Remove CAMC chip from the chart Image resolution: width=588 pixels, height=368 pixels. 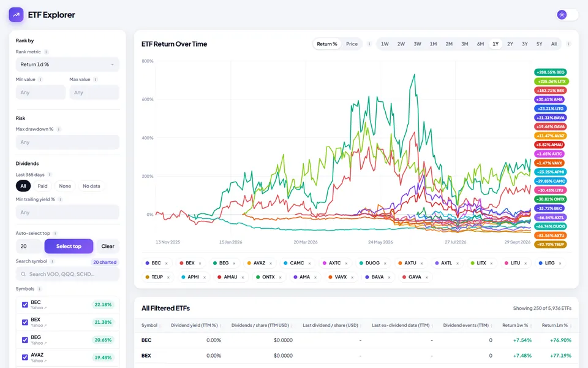coord(309,264)
